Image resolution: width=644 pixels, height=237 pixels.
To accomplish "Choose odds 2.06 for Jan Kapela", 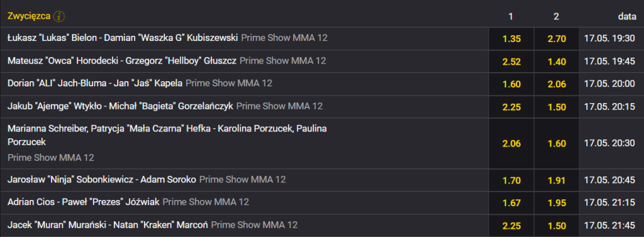I will pos(557,84).
